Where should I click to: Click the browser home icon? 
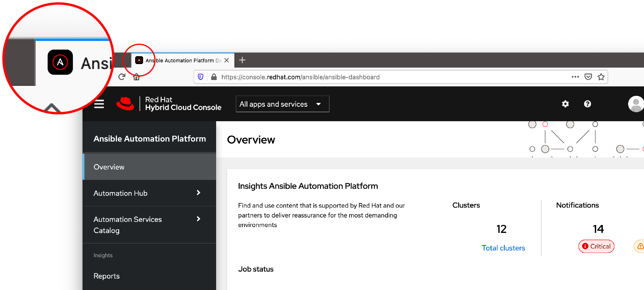pyautogui.click(x=136, y=77)
